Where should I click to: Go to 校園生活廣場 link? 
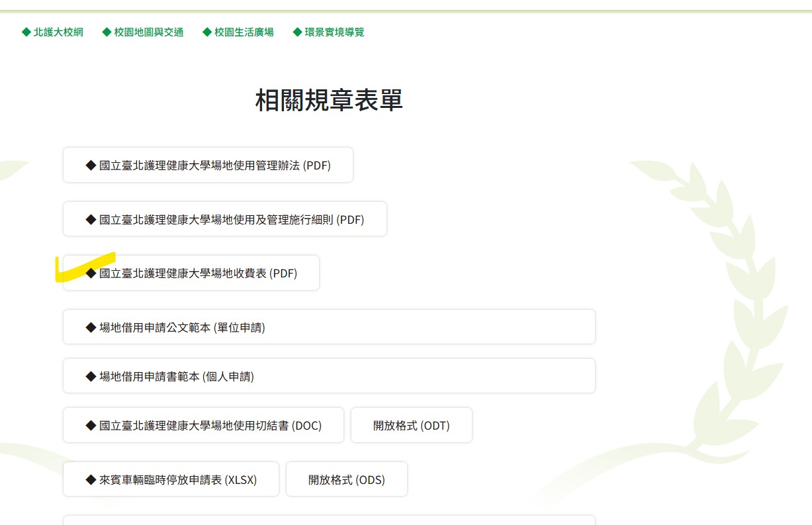click(238, 32)
